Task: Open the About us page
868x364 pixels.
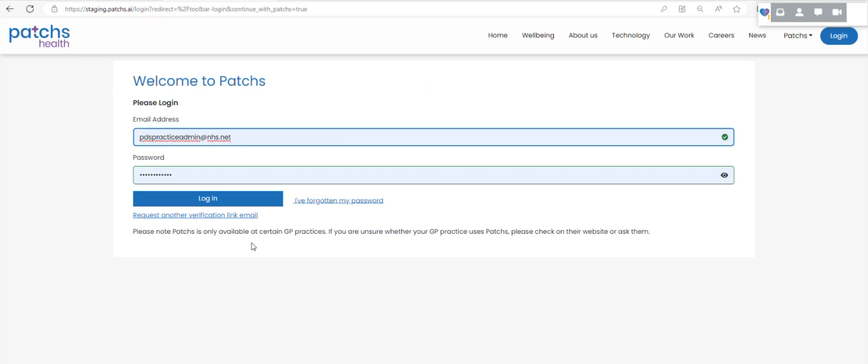Action: coord(583,35)
